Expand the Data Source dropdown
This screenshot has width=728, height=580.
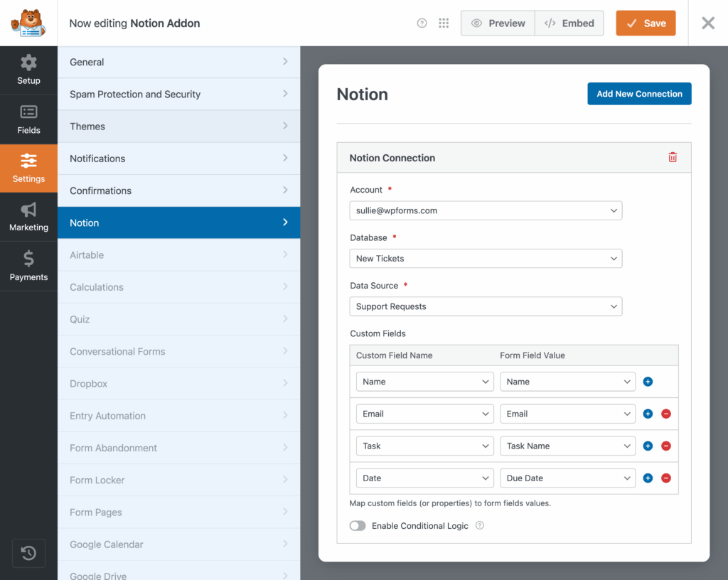486,306
